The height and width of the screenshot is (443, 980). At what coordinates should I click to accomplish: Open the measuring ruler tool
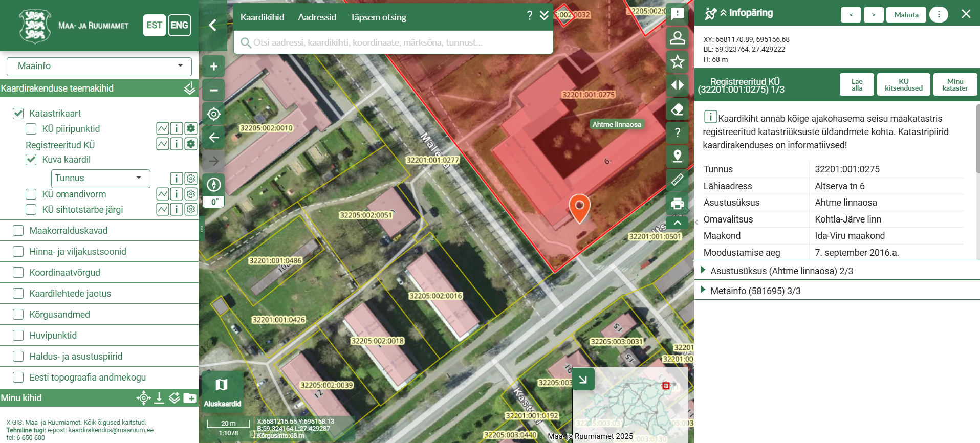click(677, 180)
